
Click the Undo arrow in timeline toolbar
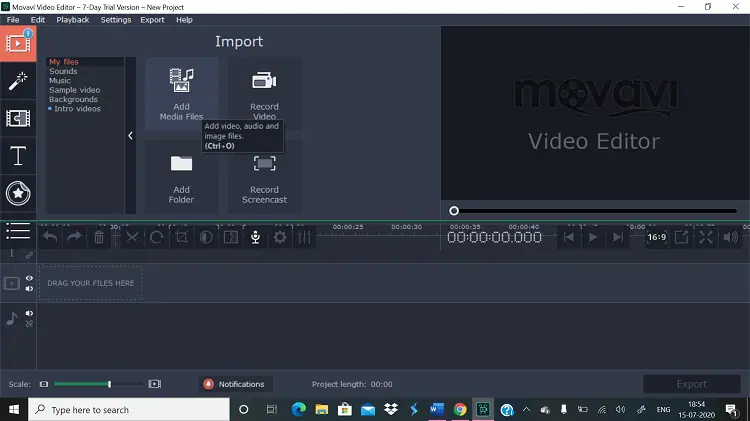point(50,237)
